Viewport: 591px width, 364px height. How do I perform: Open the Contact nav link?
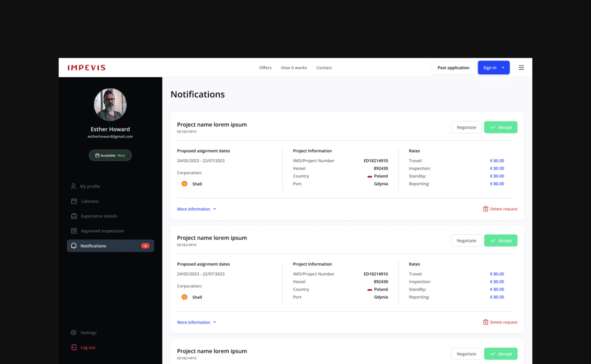tap(324, 68)
